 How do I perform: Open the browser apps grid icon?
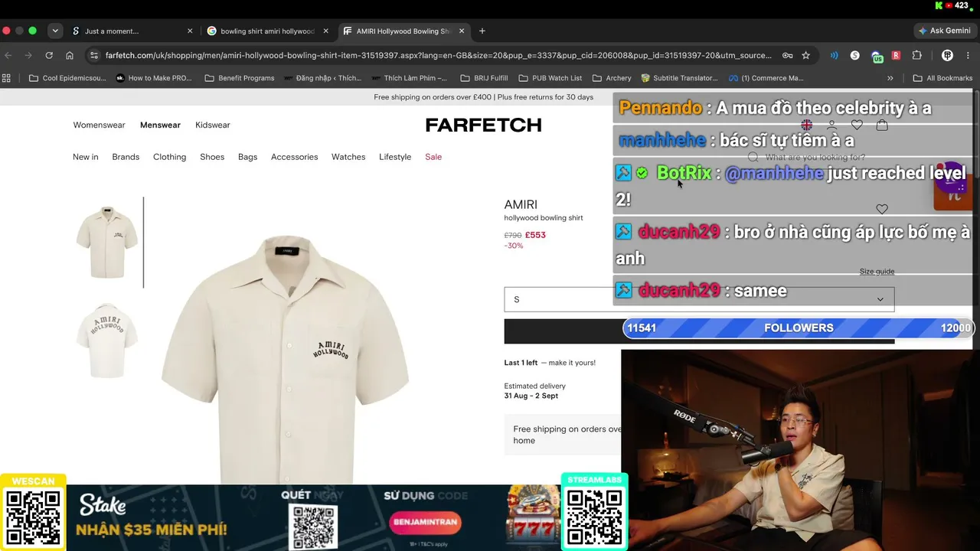7,78
